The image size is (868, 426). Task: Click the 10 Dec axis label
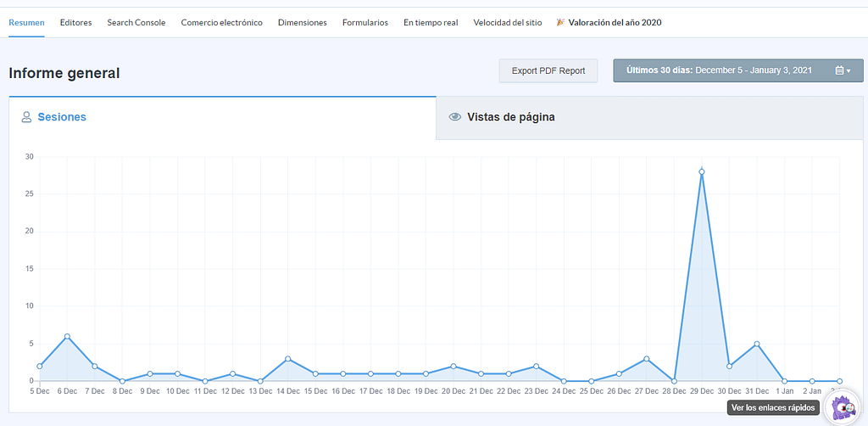(x=178, y=391)
